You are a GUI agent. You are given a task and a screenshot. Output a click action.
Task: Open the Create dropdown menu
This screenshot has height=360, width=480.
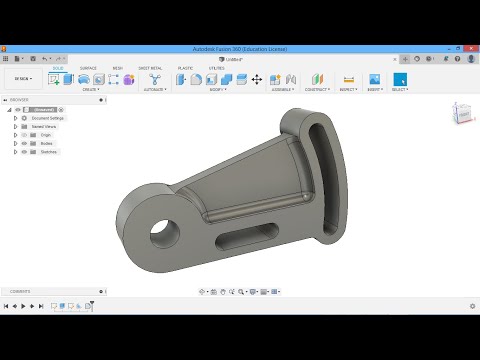pyautogui.click(x=91, y=89)
